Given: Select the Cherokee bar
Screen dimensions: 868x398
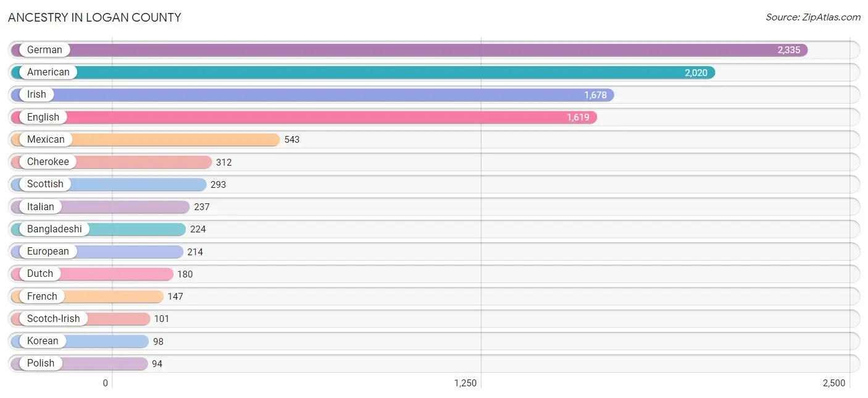Looking at the screenshot, I should click(x=112, y=162).
